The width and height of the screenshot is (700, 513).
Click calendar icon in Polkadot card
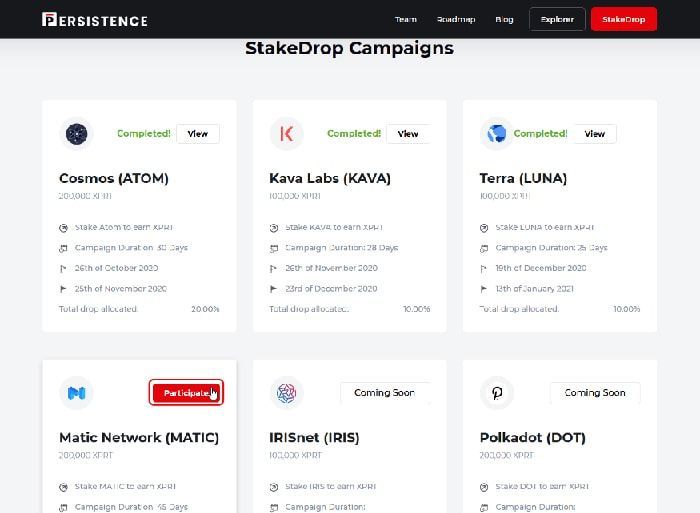point(484,508)
